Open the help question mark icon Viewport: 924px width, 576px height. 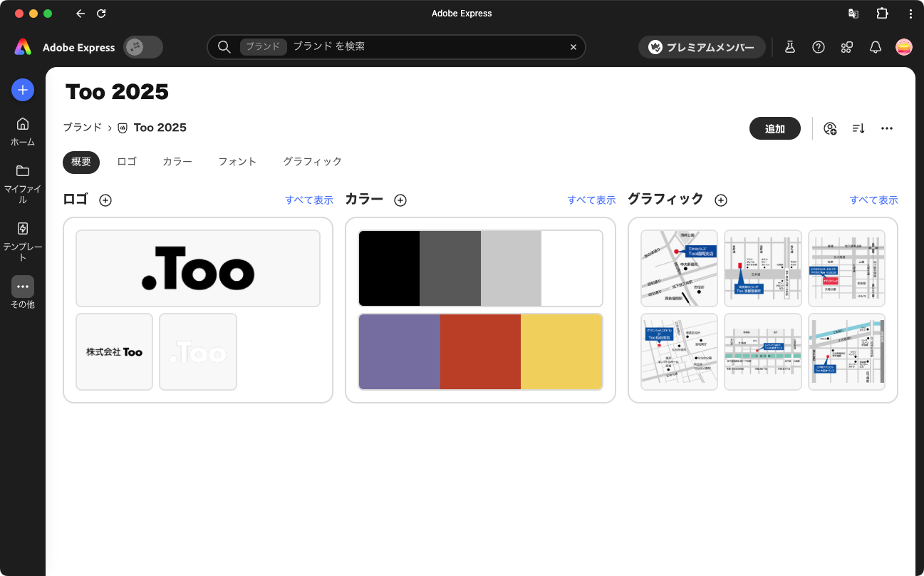(819, 47)
